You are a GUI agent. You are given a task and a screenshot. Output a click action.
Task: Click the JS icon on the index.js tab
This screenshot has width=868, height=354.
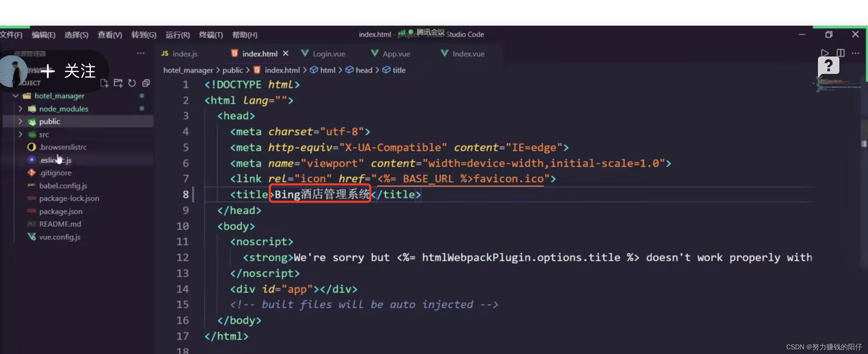165,54
